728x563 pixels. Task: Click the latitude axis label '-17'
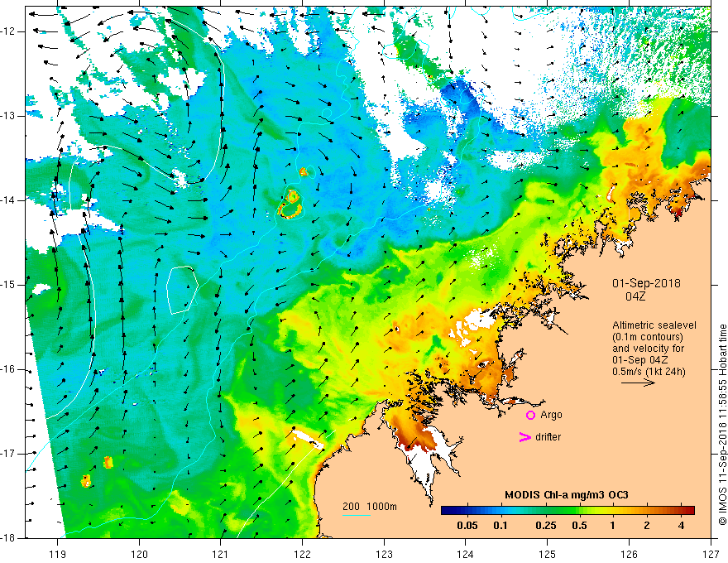[8, 454]
